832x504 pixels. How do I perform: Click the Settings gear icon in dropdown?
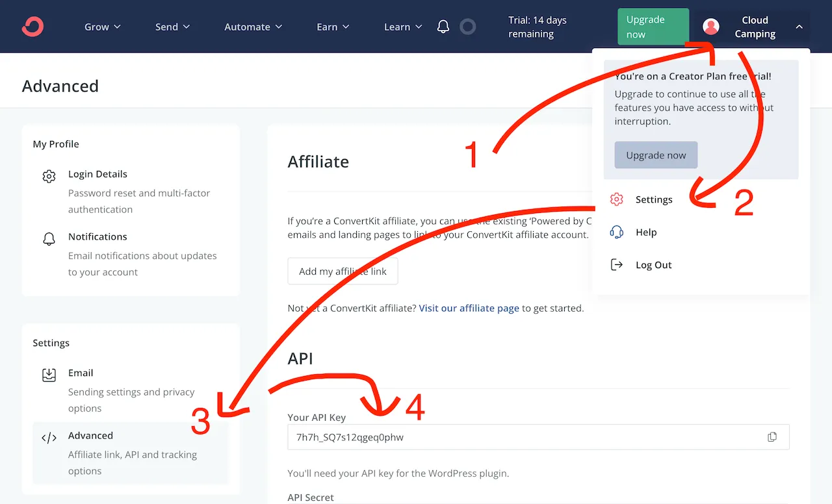(617, 199)
